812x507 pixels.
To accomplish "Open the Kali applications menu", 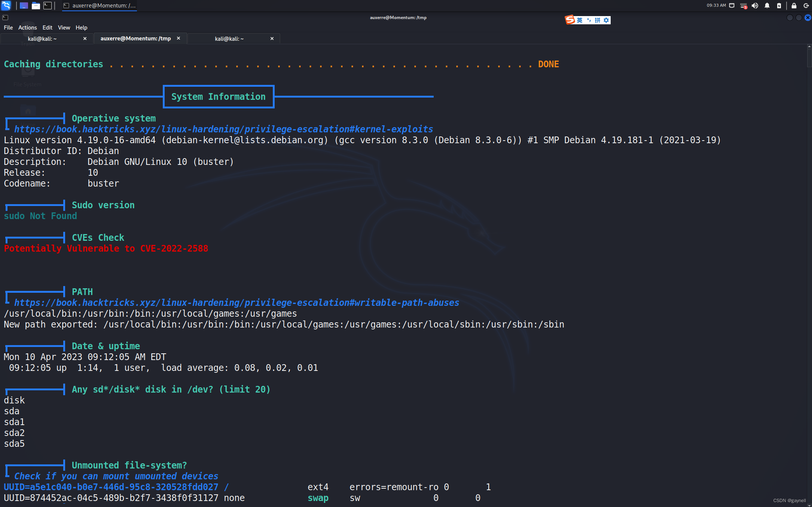I will pyautogui.click(x=6, y=5).
